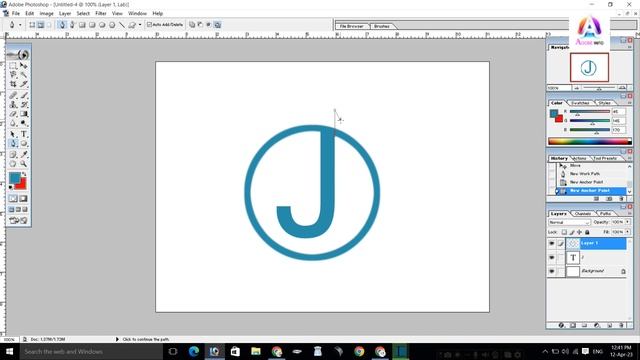This screenshot has height=360, width=640.
Task: Choose Freeform Pen in options bar
Action: pyautogui.click(x=72, y=24)
